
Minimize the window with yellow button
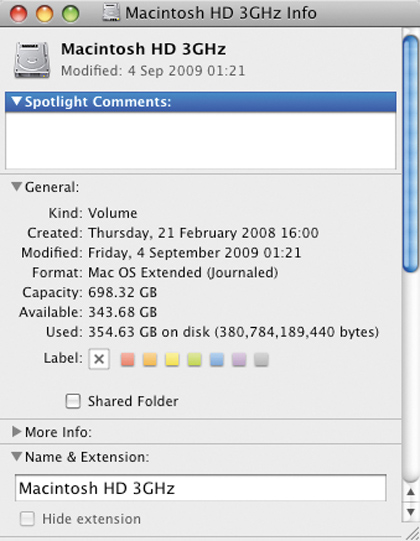(45, 14)
